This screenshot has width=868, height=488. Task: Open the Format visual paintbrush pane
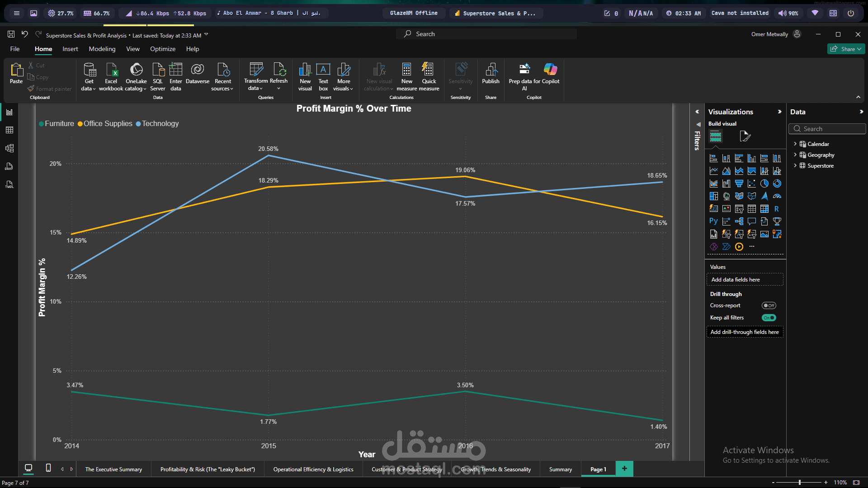745,136
